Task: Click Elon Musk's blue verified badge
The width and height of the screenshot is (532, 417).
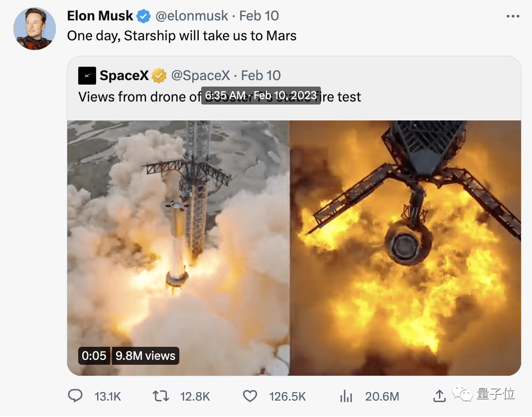Action: point(143,16)
